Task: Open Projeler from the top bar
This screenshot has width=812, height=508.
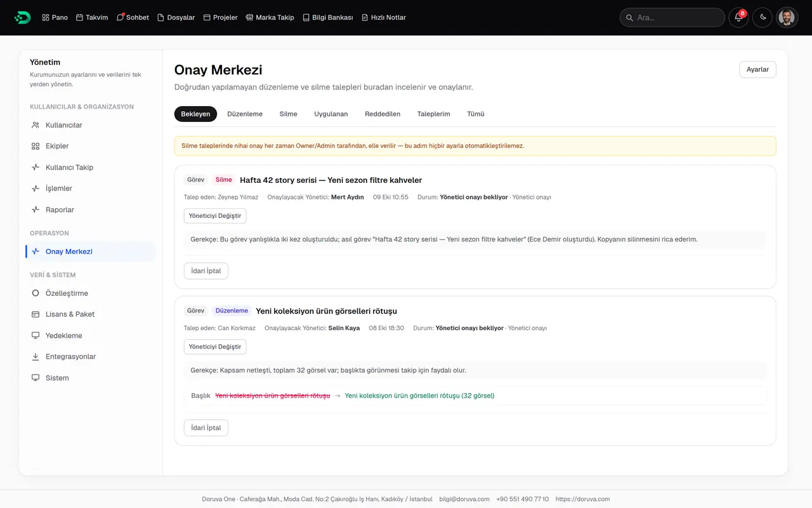Action: [x=220, y=18]
